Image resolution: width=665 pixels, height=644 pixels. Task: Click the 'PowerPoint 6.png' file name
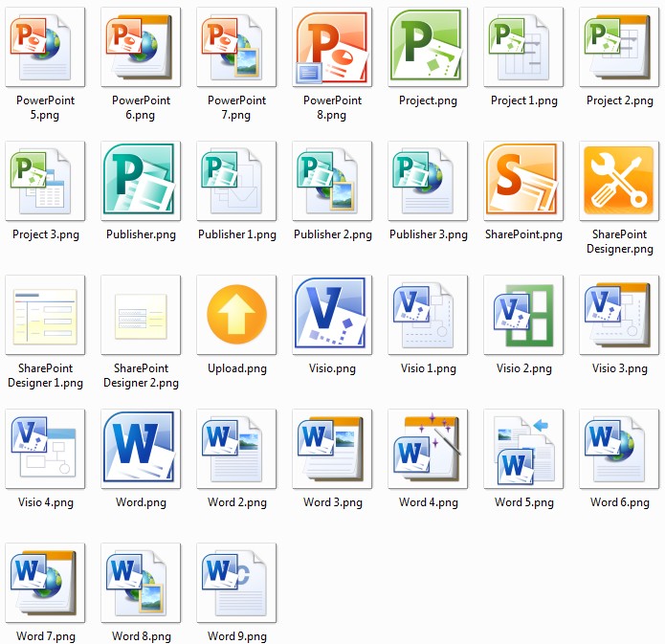(141, 108)
